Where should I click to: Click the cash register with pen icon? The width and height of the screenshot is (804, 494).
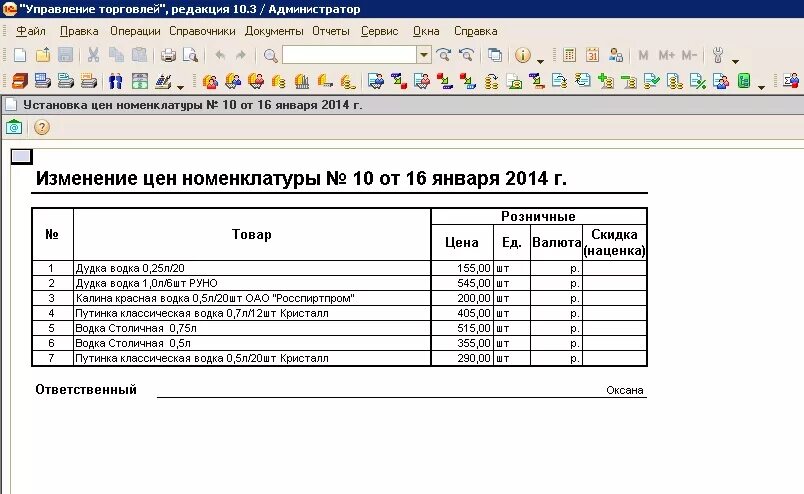163,81
